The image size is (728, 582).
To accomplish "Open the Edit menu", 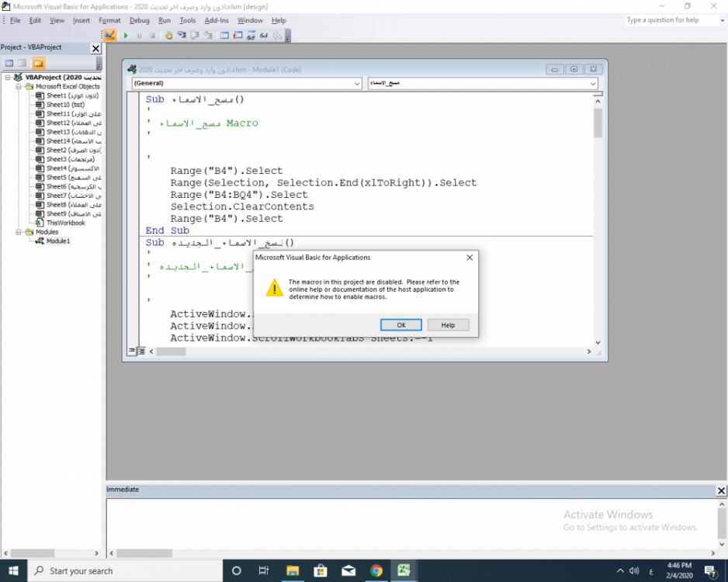I will pos(35,20).
